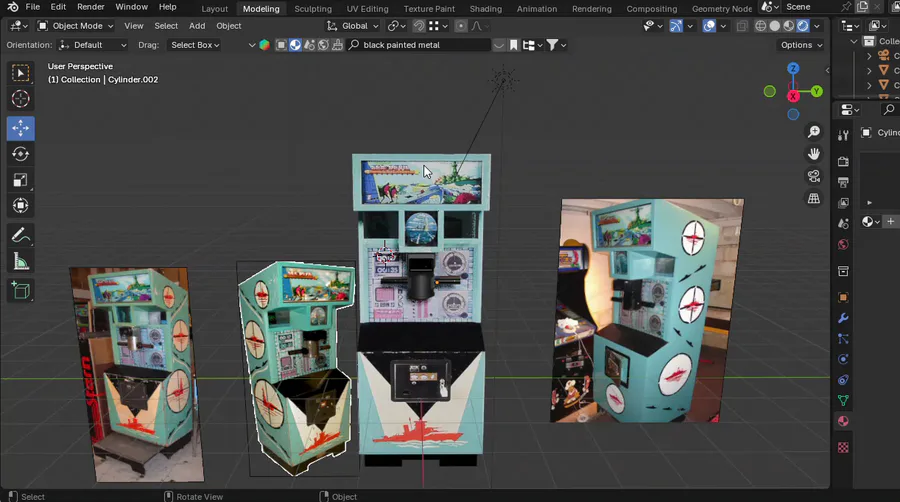Open the filter funnel dropdown

(x=556, y=45)
